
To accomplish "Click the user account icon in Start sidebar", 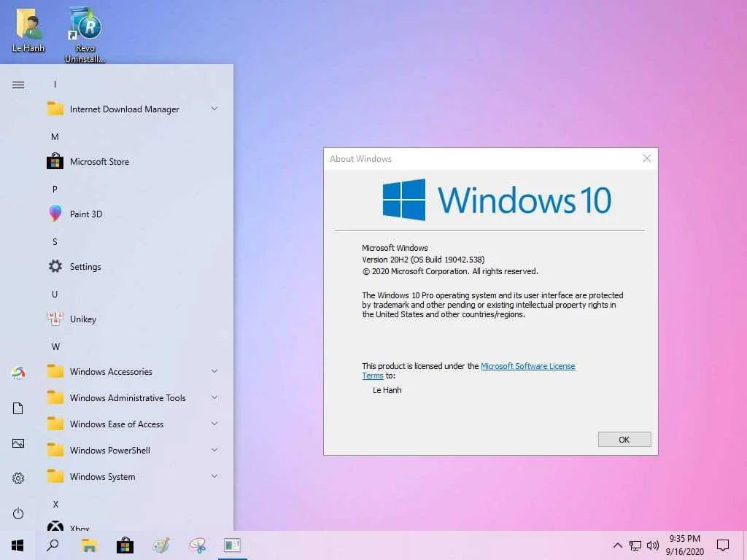I will point(18,373).
